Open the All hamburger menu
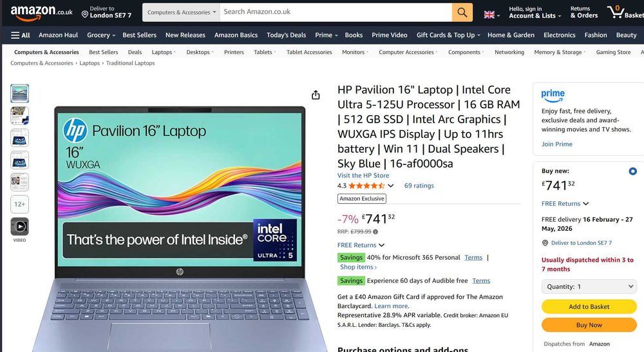 [x=20, y=35]
